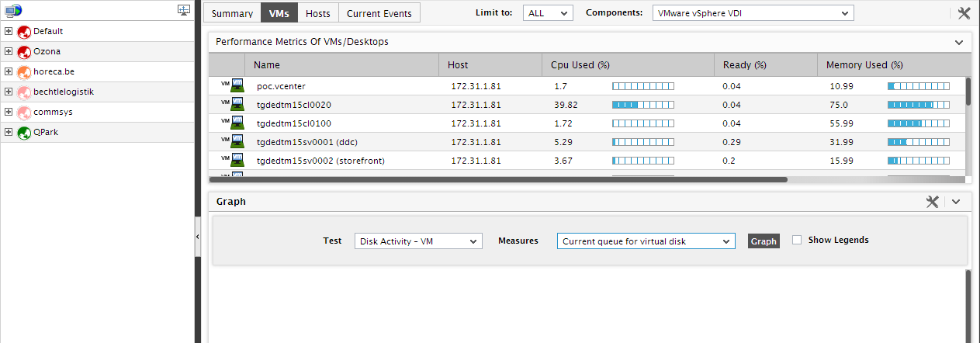
Task: Click the memory usage bar for poc.vcenter
Action: tap(919, 85)
